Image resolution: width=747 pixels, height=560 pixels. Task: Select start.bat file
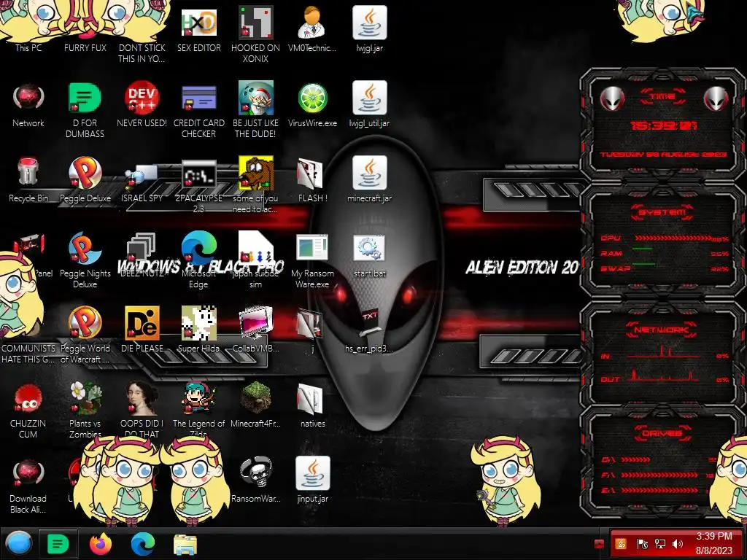click(369, 255)
